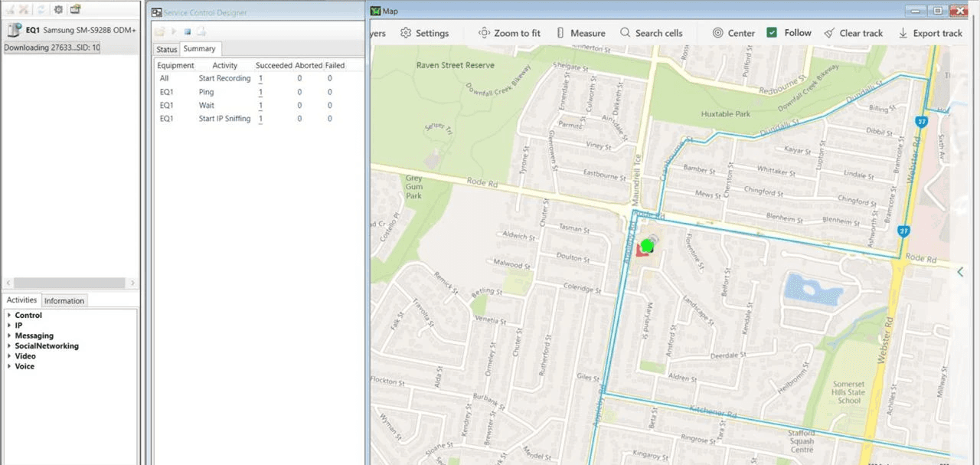This screenshot has height=465, width=980.
Task: Open map Settings from the Map toolbar
Action: 424,33
